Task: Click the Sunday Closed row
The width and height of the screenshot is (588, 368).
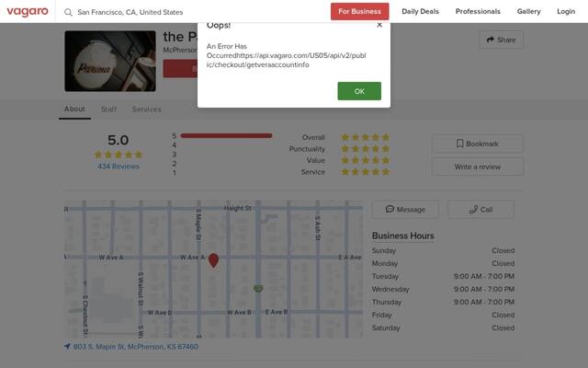Action: (x=443, y=250)
